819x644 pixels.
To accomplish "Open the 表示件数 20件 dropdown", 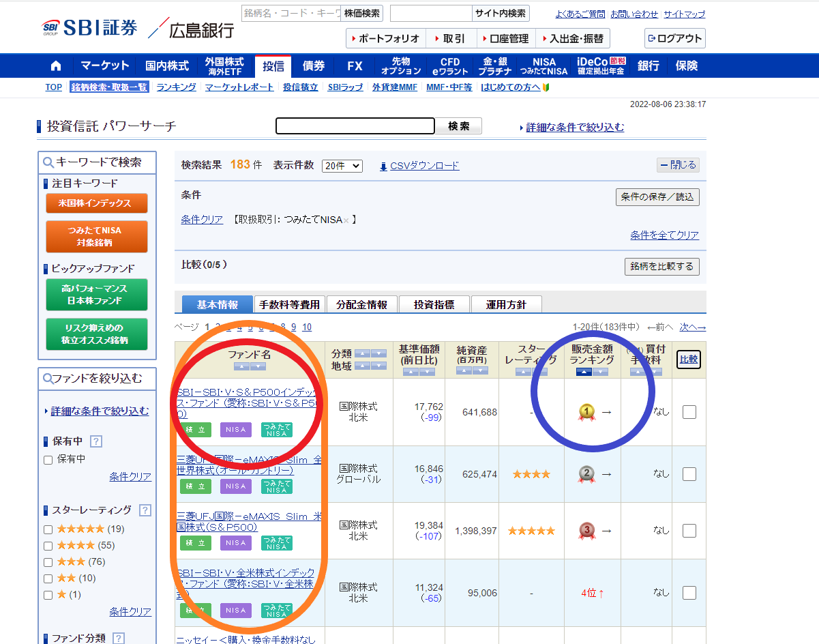I will (342, 166).
